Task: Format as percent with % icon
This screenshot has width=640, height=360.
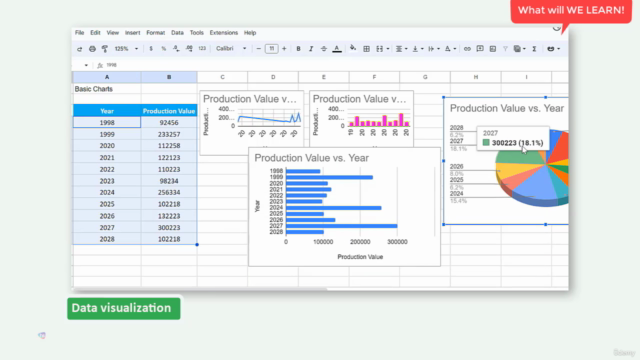Action: 164,49
